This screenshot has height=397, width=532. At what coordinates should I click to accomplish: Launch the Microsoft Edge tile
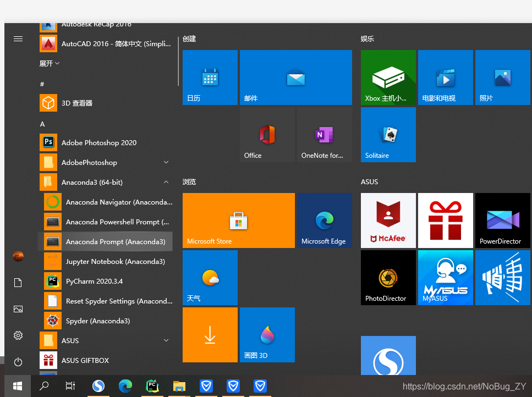tap(325, 220)
